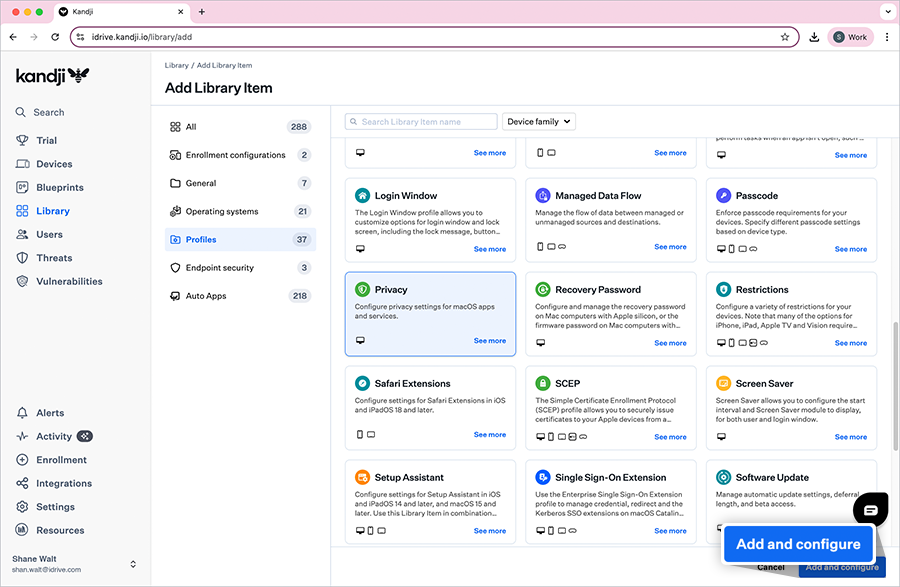Click the Library breadcrumb link
Image resolution: width=900 pixels, height=587 pixels.
(x=176, y=65)
